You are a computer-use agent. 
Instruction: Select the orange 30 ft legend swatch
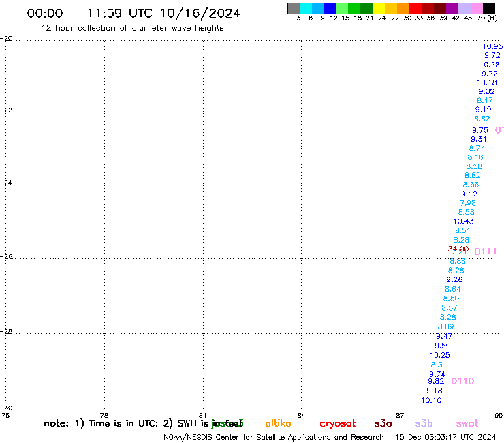click(403, 8)
